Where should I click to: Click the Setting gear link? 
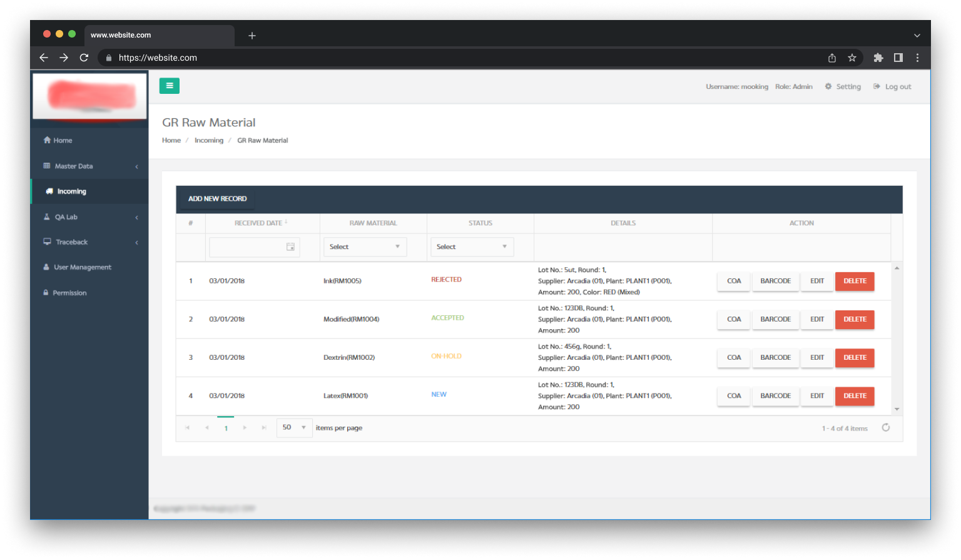click(843, 86)
